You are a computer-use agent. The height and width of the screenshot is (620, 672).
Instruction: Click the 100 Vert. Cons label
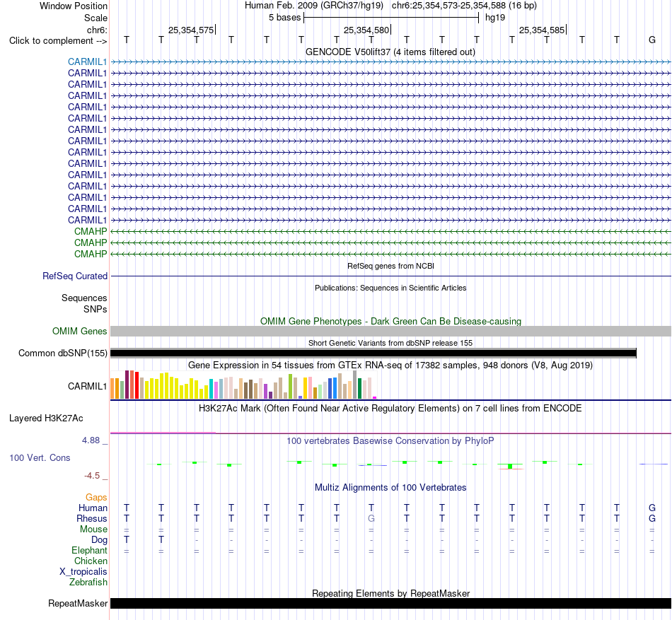click(40, 457)
